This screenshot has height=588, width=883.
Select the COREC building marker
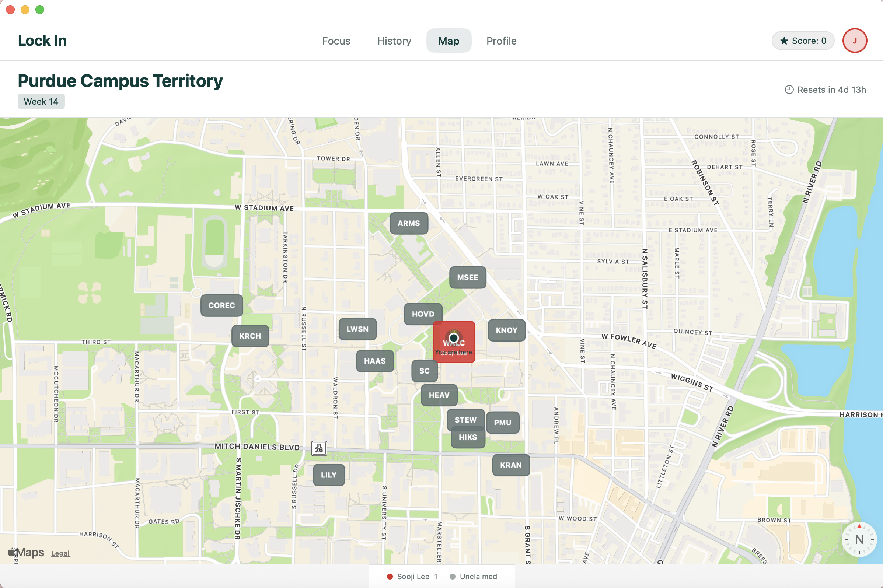[222, 305]
